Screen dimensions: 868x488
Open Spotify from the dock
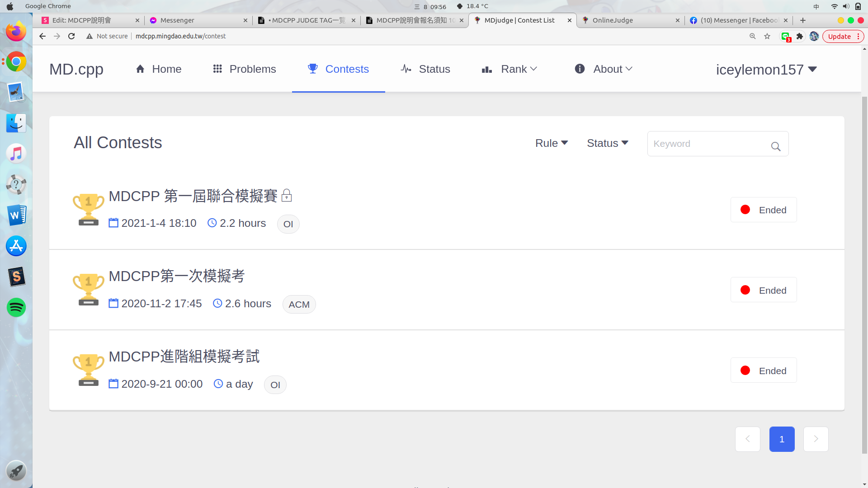(16, 308)
